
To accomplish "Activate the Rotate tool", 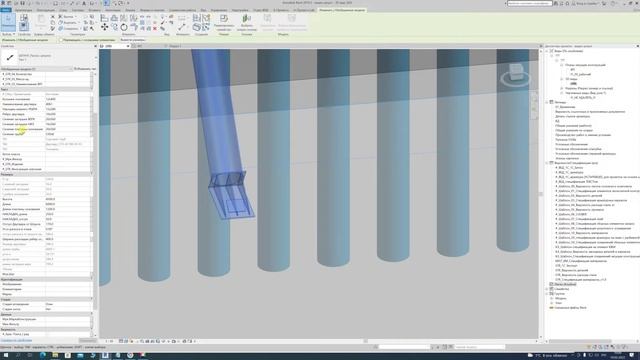I will click(124, 27).
